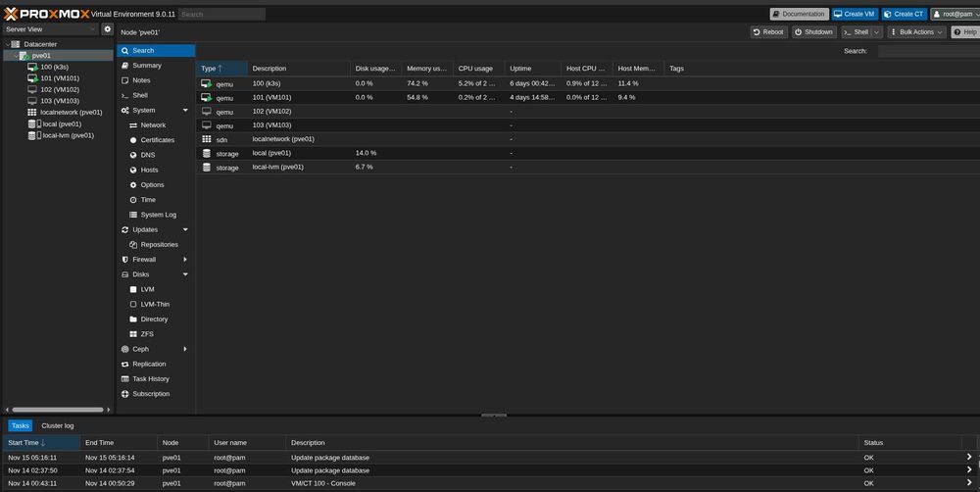Expand the Firewall submenu arrow
The height and width of the screenshot is (492, 980).
[185, 260]
